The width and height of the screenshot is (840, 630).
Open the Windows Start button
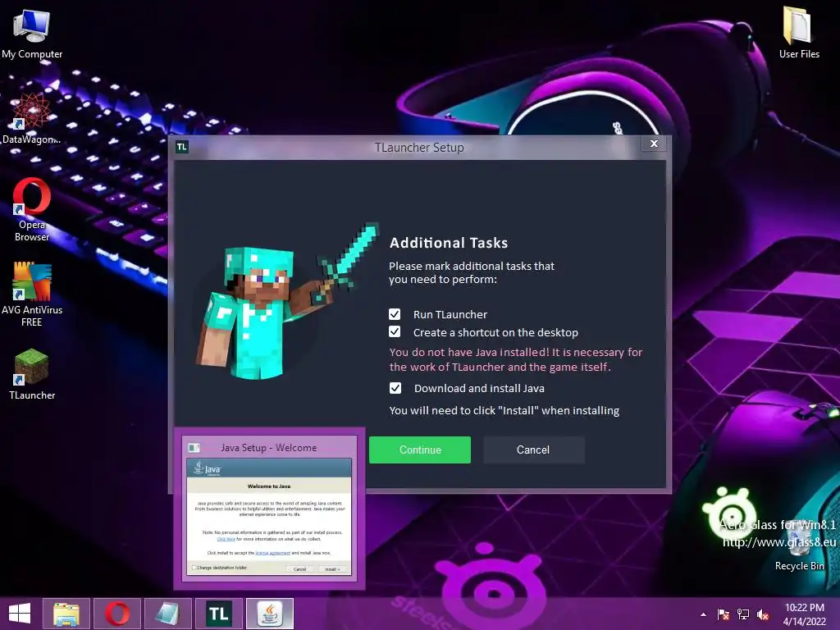coord(20,614)
